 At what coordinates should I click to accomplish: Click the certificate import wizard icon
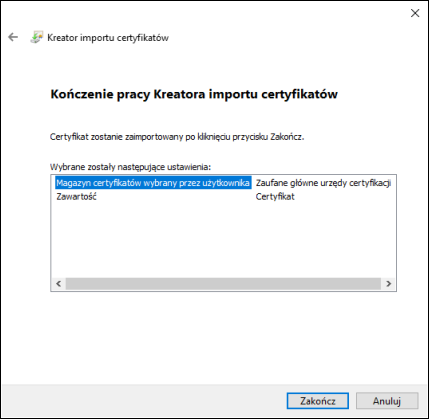pos(37,37)
